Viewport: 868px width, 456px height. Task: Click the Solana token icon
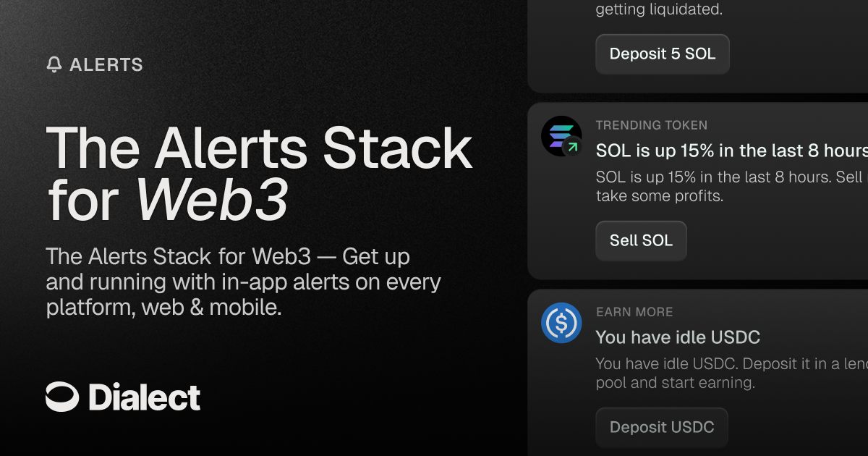(x=560, y=135)
